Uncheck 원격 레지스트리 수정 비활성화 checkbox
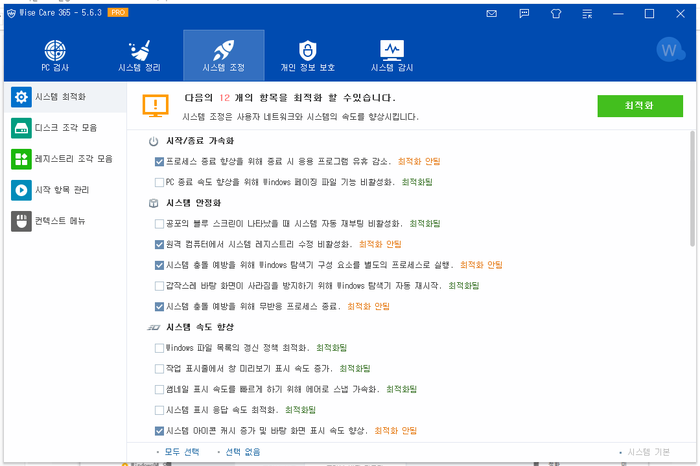700x466 pixels. click(159, 245)
